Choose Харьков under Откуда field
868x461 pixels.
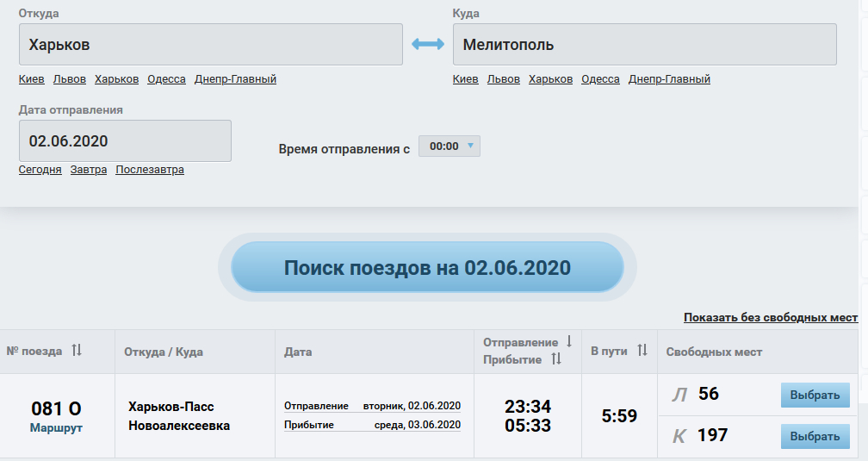pyautogui.click(x=117, y=79)
